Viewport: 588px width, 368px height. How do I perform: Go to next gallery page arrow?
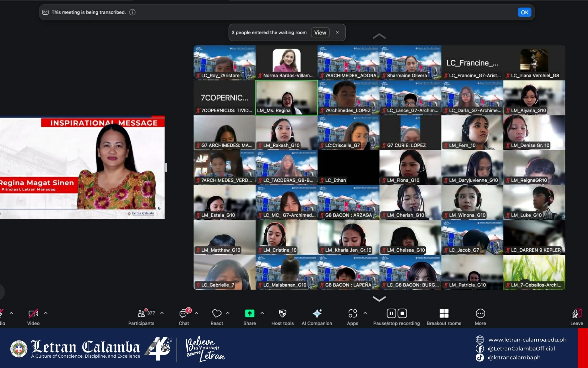(x=379, y=299)
